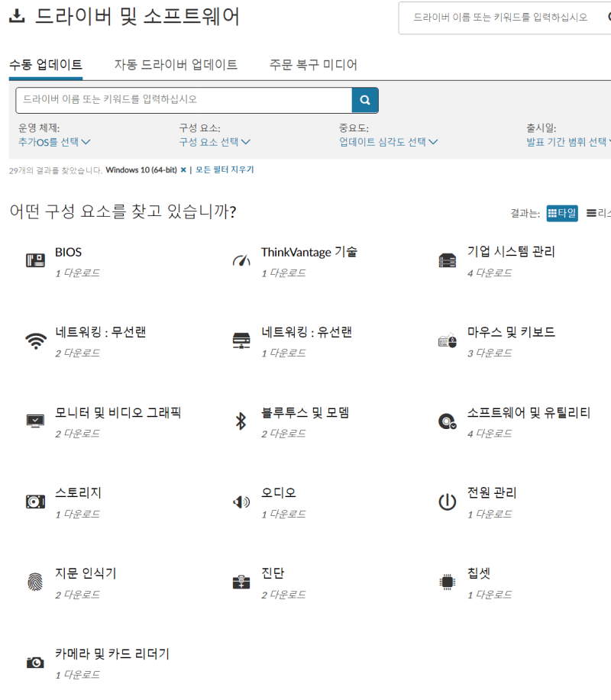Screen dimensions: 611x700
Task: Switch results to 리스트 (list) view
Action: pos(599,213)
